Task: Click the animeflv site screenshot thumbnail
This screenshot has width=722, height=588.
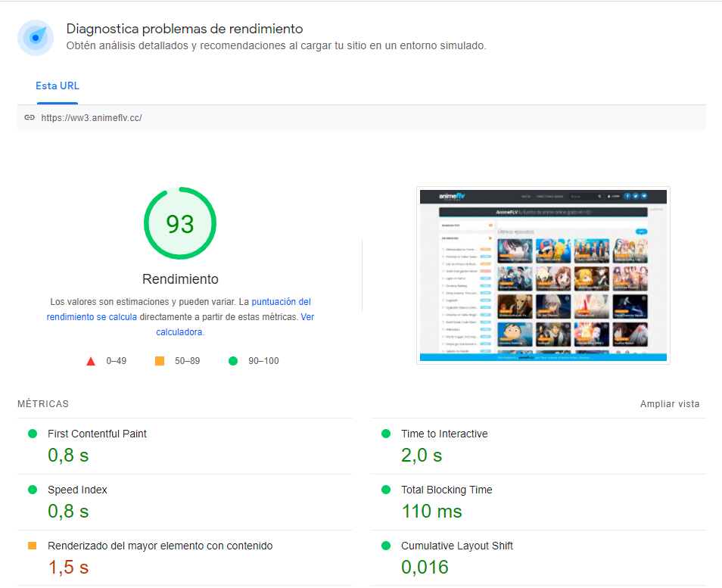Action: click(543, 275)
